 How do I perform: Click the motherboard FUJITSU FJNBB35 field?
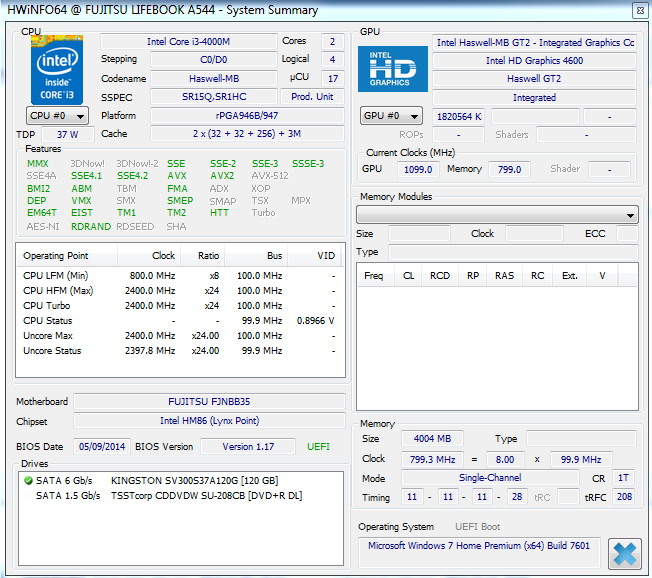click(x=209, y=402)
